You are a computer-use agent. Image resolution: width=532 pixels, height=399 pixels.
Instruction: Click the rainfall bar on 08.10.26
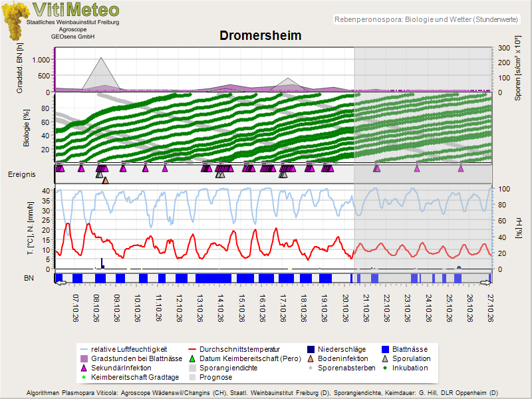[102, 263]
